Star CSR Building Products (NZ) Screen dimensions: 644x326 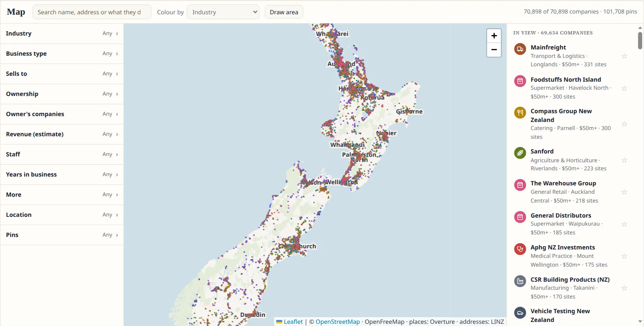(x=624, y=288)
